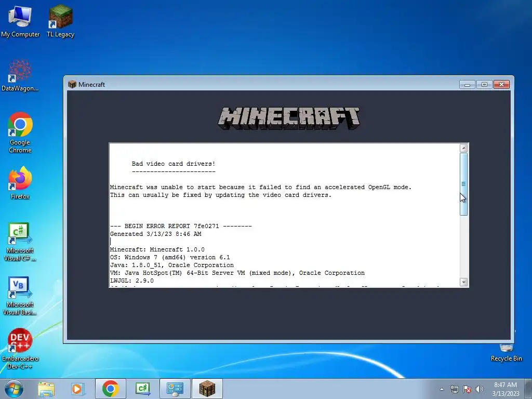The image size is (532, 399).
Task: Select the Embarcadero Dev-C++ desktop shortcut
Action: pyautogui.click(x=20, y=349)
